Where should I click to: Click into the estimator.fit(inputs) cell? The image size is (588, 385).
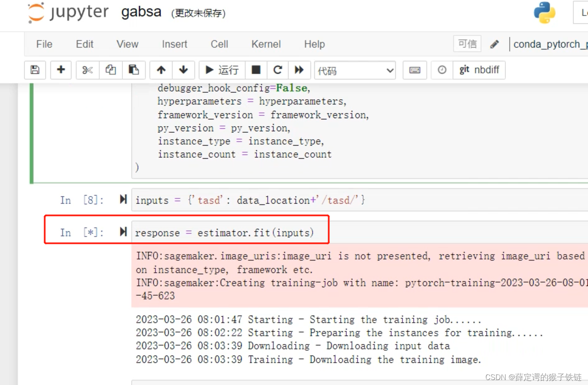click(360, 232)
